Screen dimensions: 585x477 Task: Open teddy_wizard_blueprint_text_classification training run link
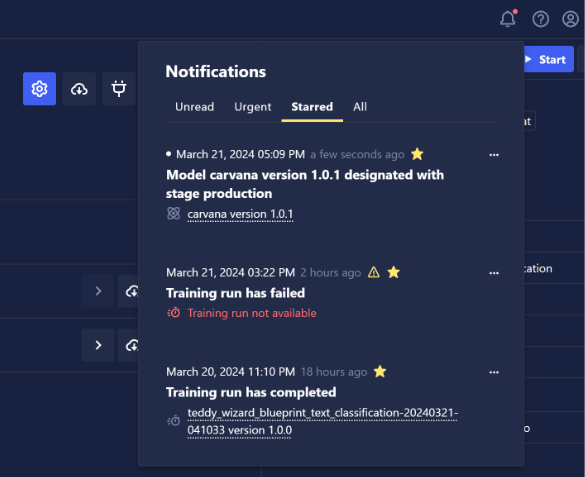[x=323, y=421]
